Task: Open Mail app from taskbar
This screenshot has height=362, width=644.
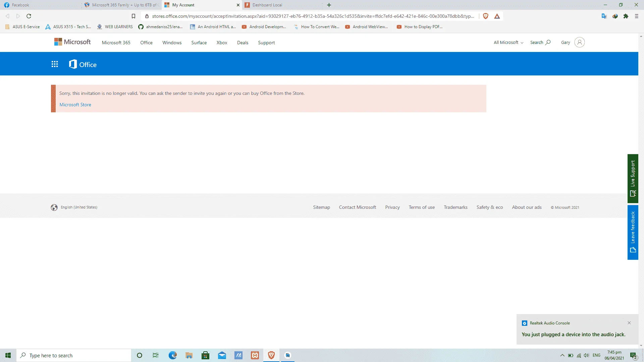Action: coord(222,355)
